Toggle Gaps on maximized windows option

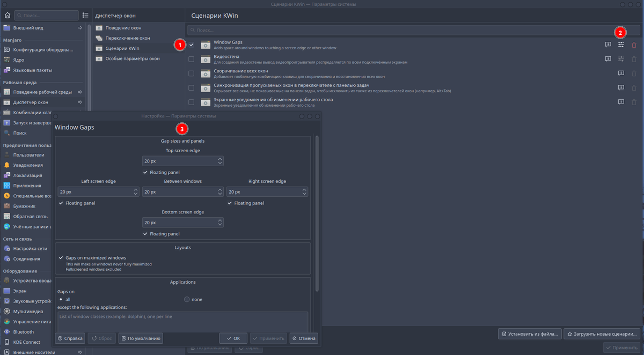point(92,258)
